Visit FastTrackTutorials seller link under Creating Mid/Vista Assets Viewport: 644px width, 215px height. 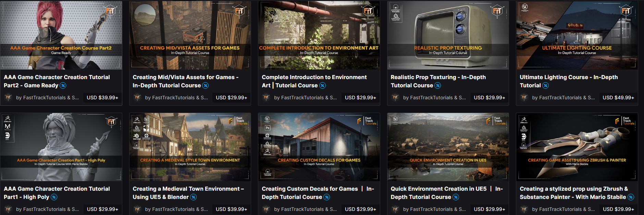tap(176, 98)
